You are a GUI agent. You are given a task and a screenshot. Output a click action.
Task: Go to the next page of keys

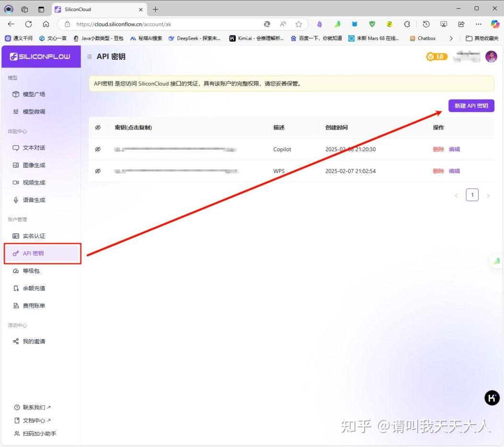click(488, 195)
